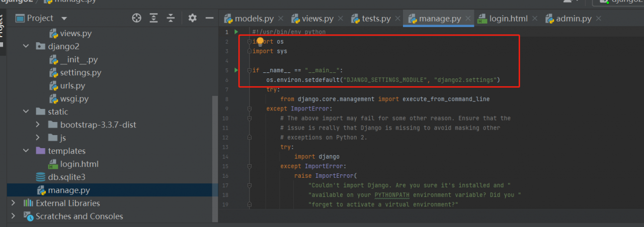
Task: Hide the Project tool window (minus icon)
Action: pos(209,18)
